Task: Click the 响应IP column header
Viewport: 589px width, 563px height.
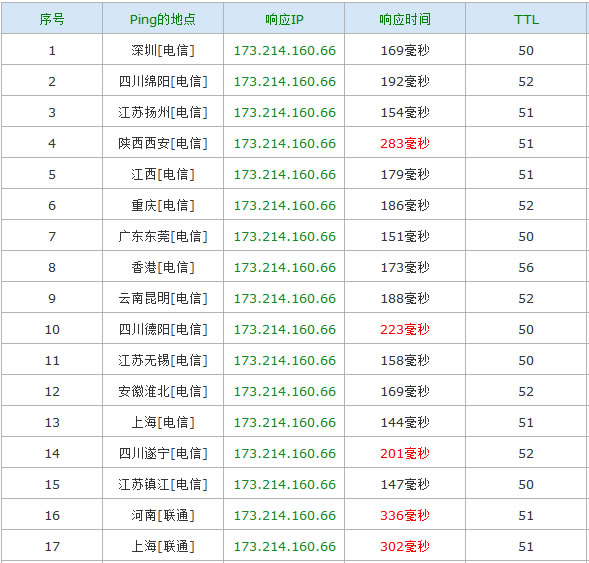Action: 284,19
